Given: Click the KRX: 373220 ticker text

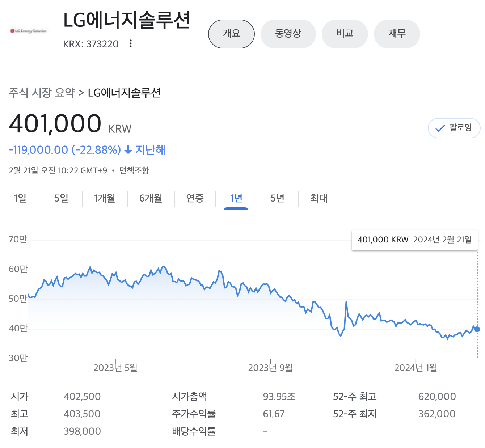Looking at the screenshot, I should [91, 44].
